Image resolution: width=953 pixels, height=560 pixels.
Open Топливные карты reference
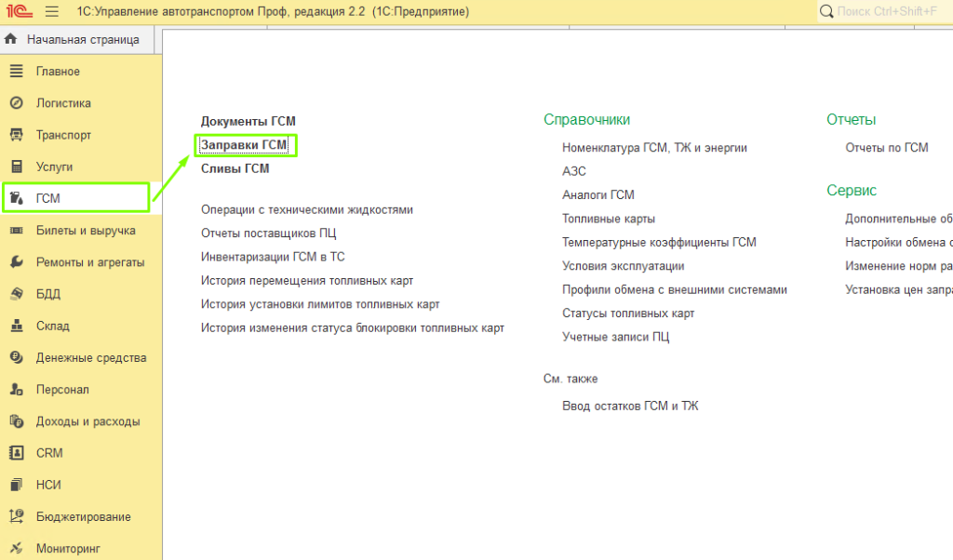(x=609, y=219)
